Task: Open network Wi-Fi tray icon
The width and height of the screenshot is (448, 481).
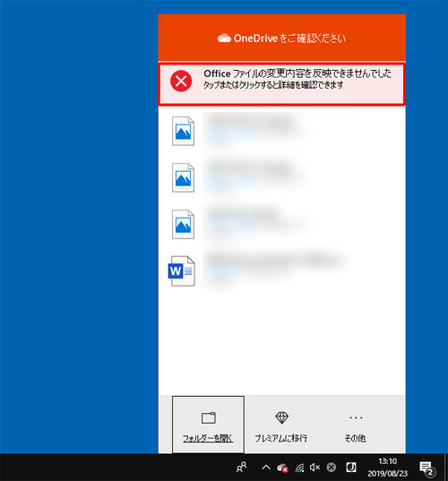Action: [x=300, y=468]
